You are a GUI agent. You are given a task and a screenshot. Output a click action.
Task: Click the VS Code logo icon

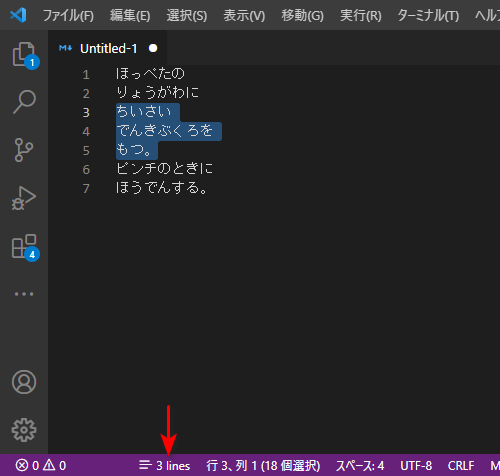click(x=18, y=15)
